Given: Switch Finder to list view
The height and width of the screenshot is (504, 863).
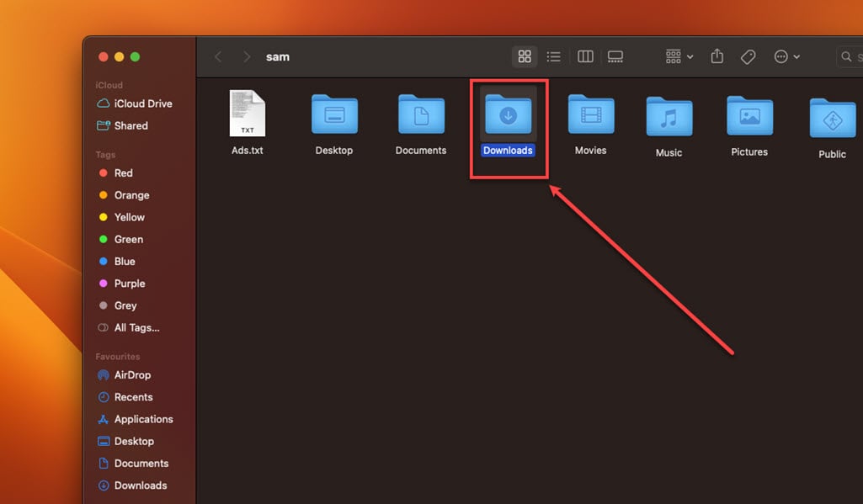Looking at the screenshot, I should (x=553, y=56).
